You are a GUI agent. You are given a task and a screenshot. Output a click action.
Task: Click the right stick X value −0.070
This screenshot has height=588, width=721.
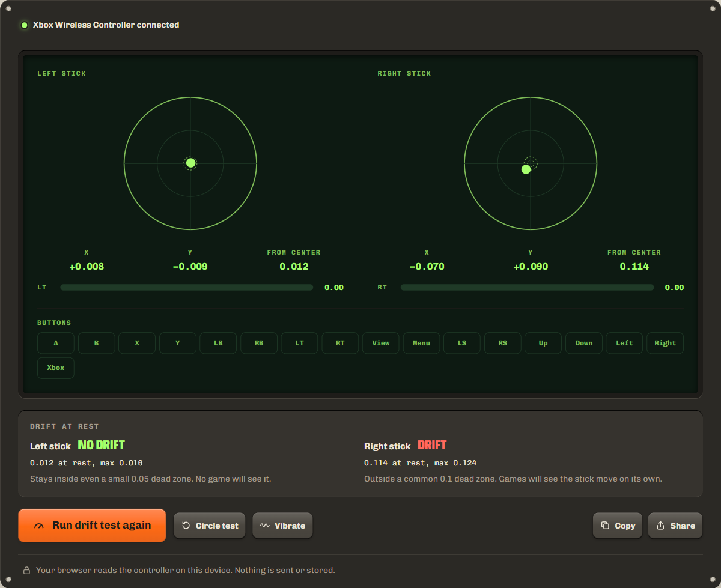click(427, 267)
